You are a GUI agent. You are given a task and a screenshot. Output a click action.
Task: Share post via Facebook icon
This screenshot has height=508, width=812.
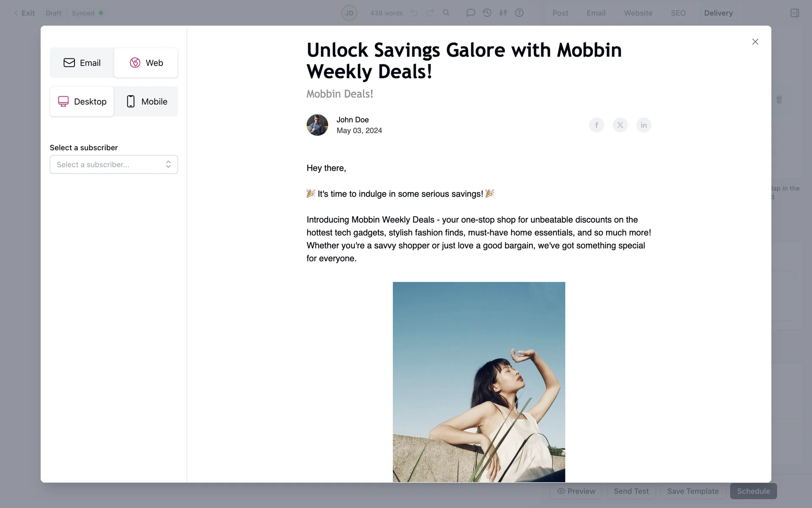[x=596, y=125]
